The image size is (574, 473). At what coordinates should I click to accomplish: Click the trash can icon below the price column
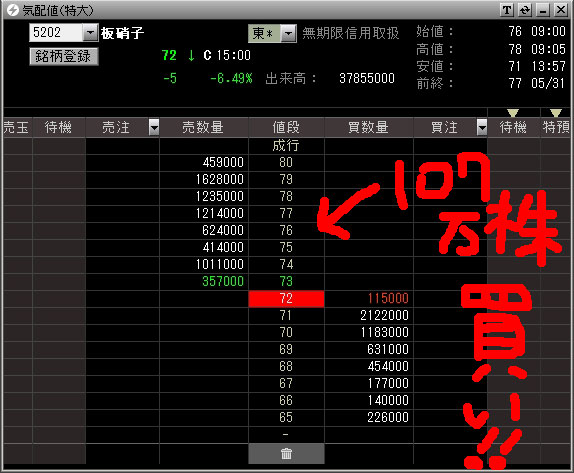pyautogui.click(x=286, y=454)
